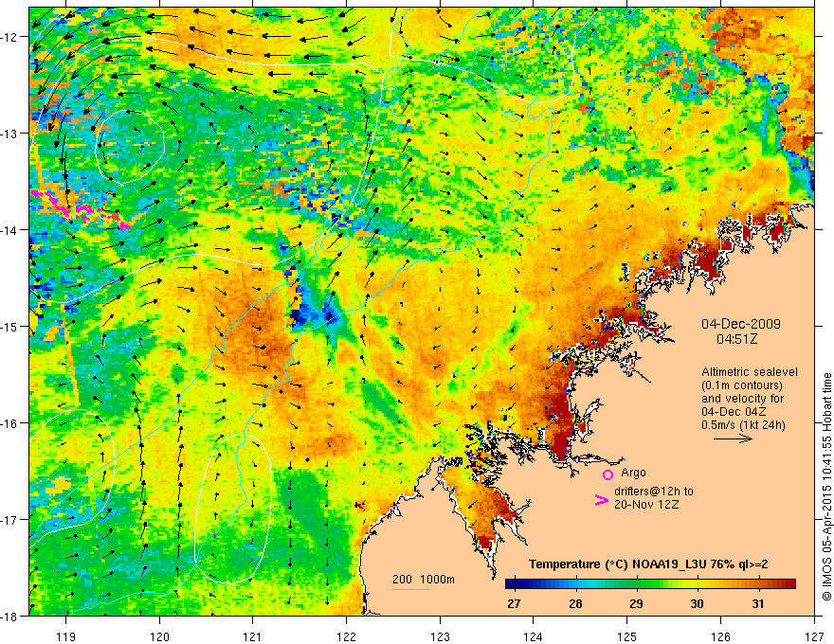This screenshot has width=834, height=644.
Task: Click the 'Temperature (°C) NOAA19_L3U 76% ql>=2' title
Action: pos(648,564)
